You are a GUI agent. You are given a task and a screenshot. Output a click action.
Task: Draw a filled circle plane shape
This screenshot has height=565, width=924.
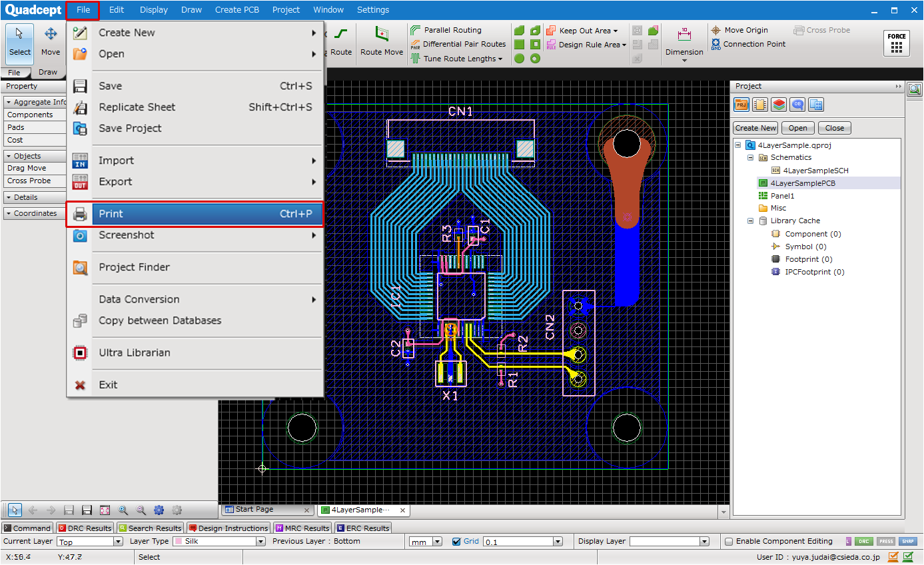coord(519,59)
